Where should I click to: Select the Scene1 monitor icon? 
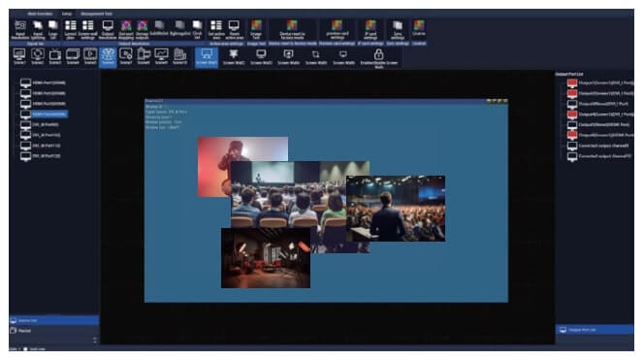[19, 56]
